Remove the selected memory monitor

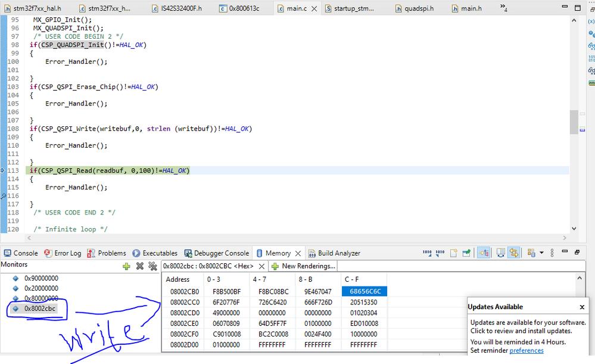tap(140, 266)
